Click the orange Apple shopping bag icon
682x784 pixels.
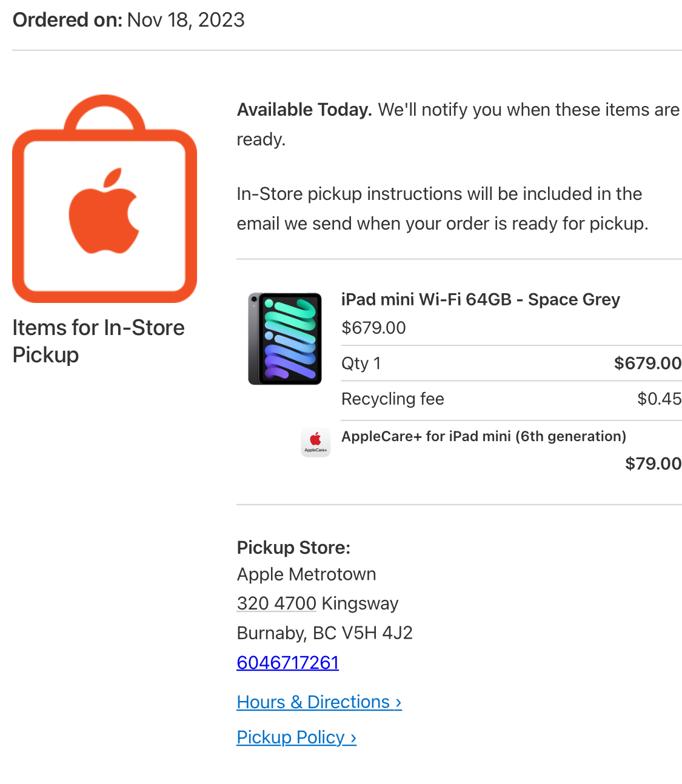pyautogui.click(x=104, y=200)
